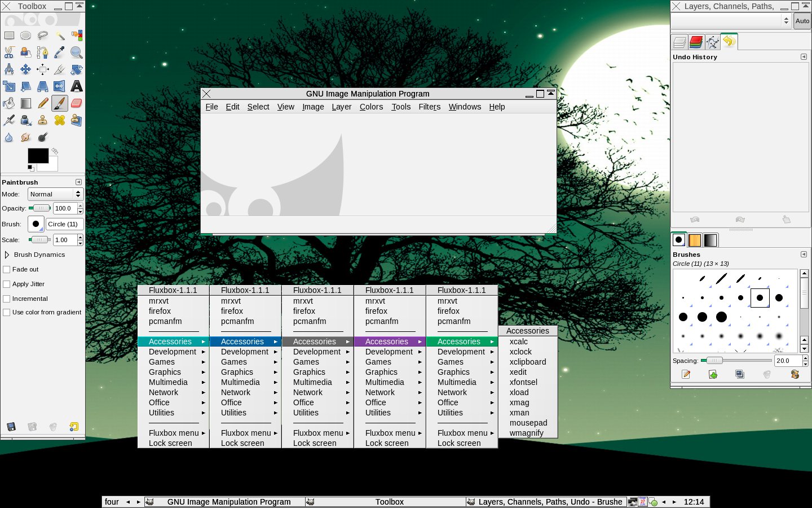
Task: Choose the Free Select lasso tool
Action: tap(43, 36)
